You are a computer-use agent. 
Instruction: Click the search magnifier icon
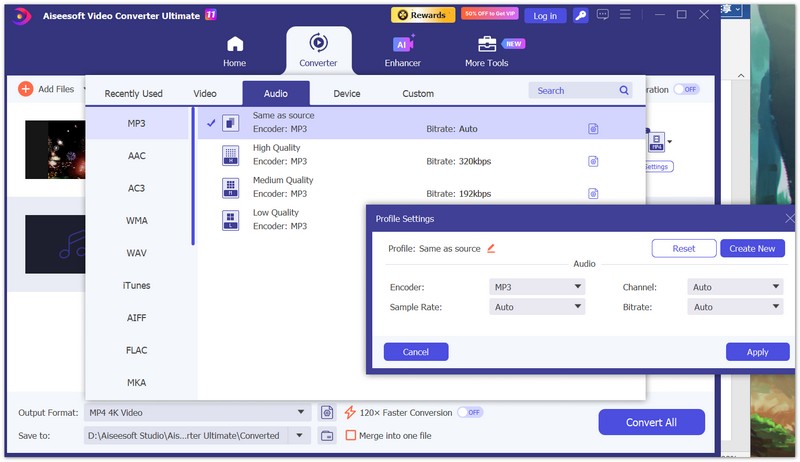624,90
